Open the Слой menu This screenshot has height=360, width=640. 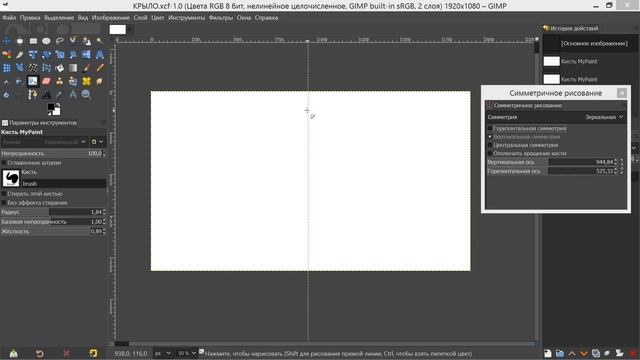pos(140,18)
